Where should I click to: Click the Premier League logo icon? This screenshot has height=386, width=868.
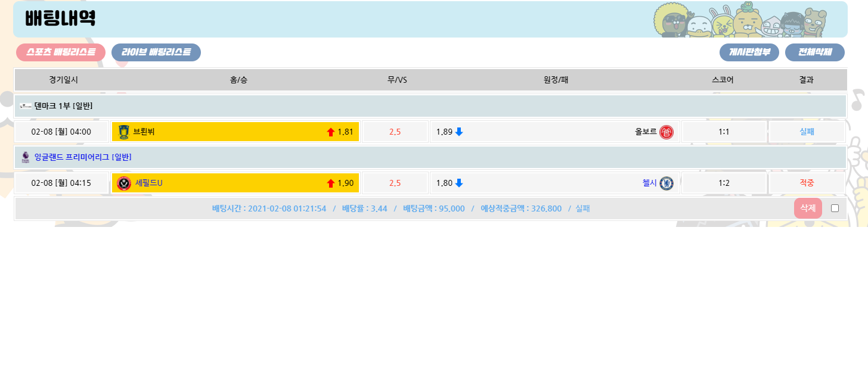click(25, 157)
